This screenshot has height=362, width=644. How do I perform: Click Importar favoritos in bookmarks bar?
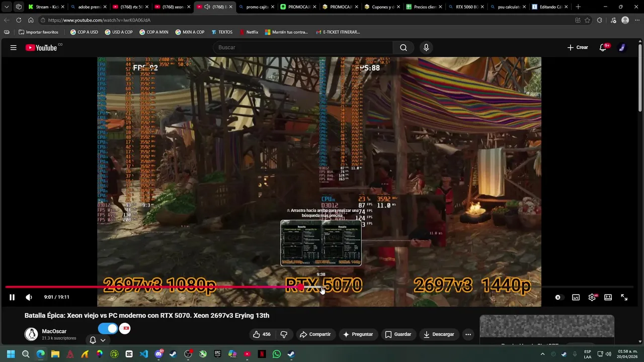tap(38, 32)
